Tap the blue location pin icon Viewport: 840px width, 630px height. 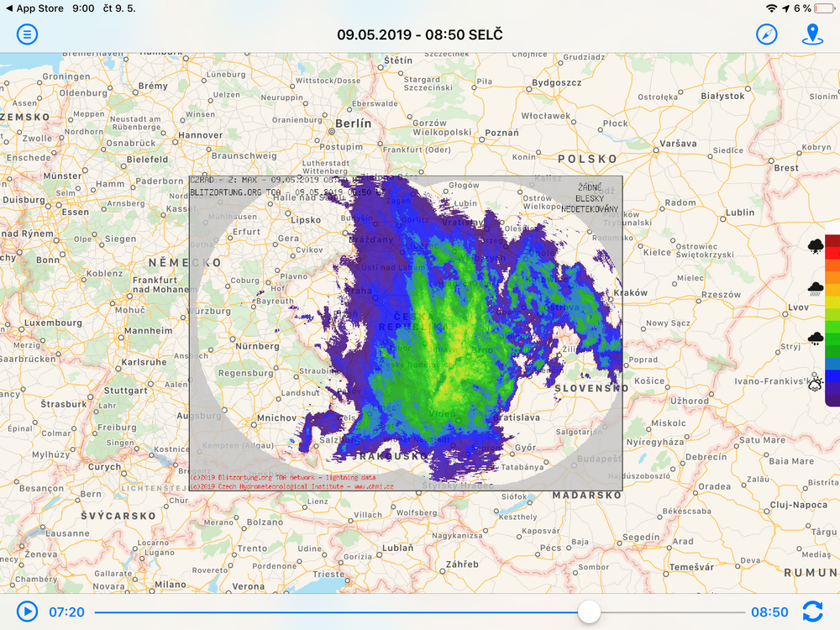[x=812, y=34]
